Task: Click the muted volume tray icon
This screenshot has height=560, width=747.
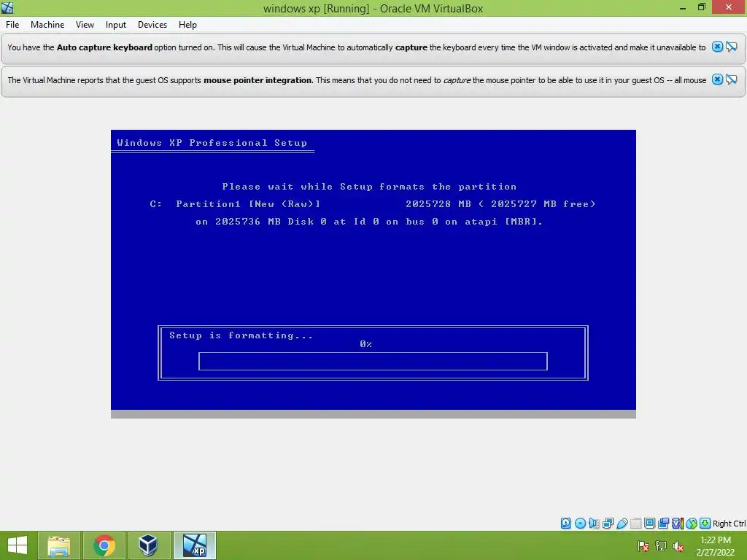Action: click(x=678, y=546)
